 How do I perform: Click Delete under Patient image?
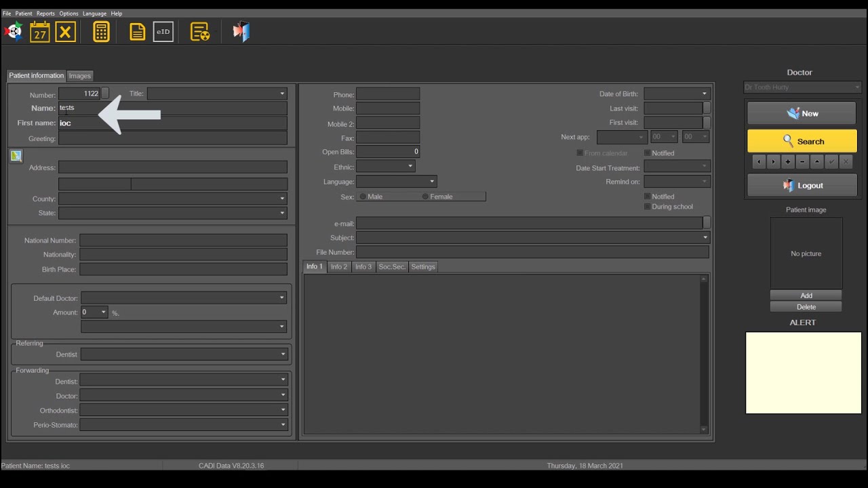click(806, 307)
